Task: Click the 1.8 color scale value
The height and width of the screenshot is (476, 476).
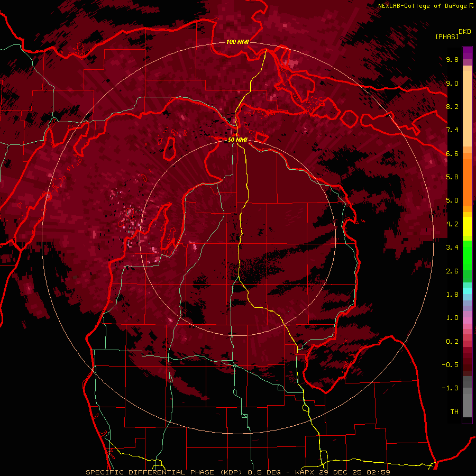Action: pyautogui.click(x=452, y=295)
